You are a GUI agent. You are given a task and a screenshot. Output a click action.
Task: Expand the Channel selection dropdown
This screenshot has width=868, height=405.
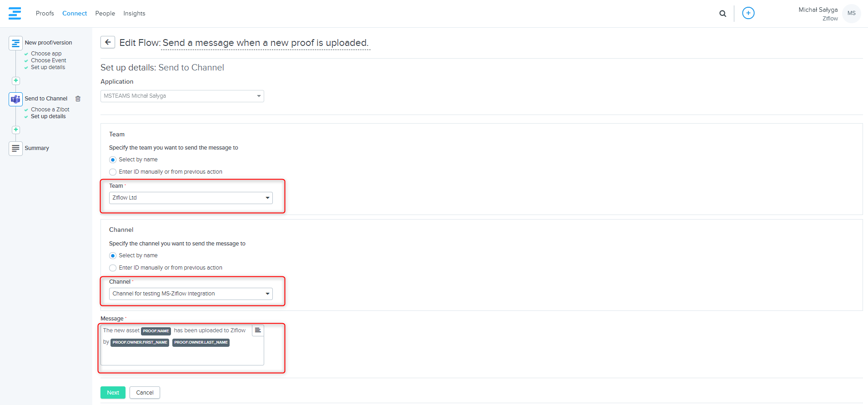click(x=191, y=294)
